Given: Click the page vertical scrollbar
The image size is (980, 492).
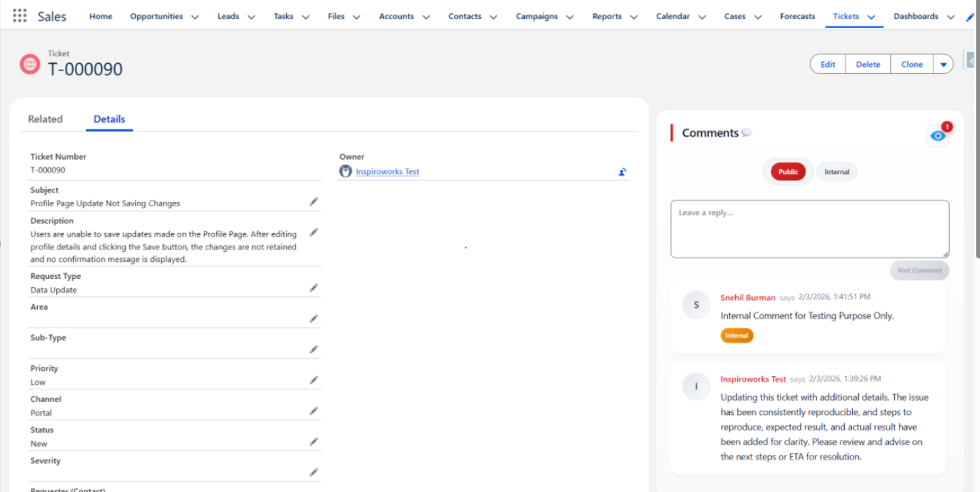Looking at the screenshot, I should point(977,129).
